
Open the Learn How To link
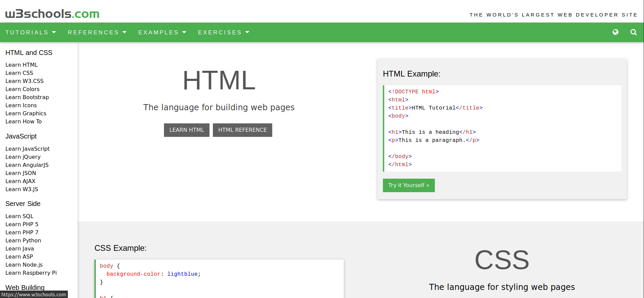click(24, 121)
